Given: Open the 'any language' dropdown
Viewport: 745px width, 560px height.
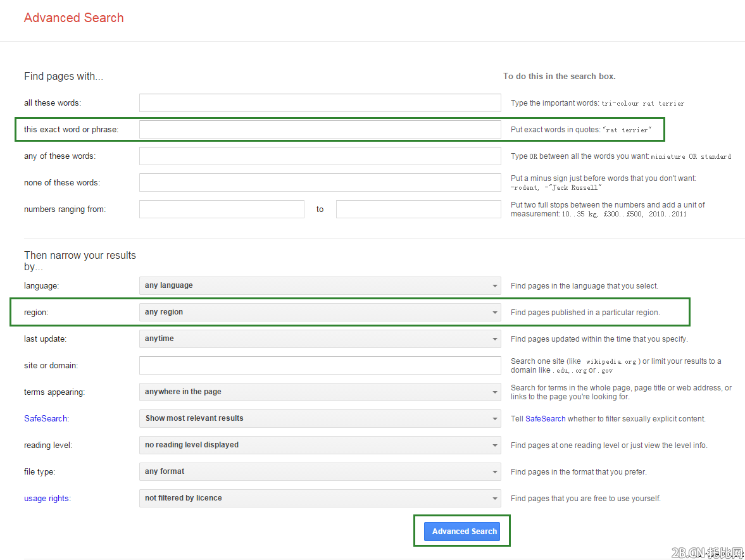Looking at the screenshot, I should point(320,286).
